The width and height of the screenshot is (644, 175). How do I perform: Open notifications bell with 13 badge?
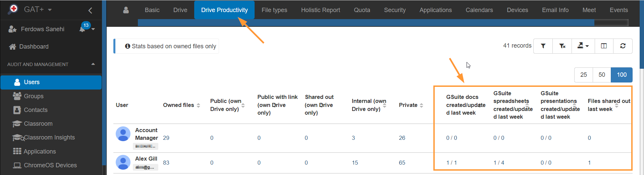tap(82, 29)
